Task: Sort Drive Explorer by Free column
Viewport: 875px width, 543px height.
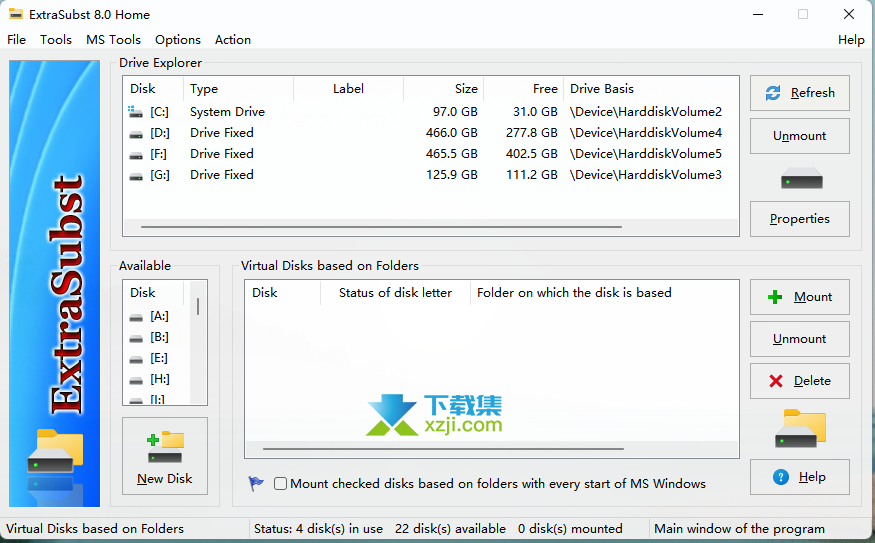Action: (x=523, y=89)
